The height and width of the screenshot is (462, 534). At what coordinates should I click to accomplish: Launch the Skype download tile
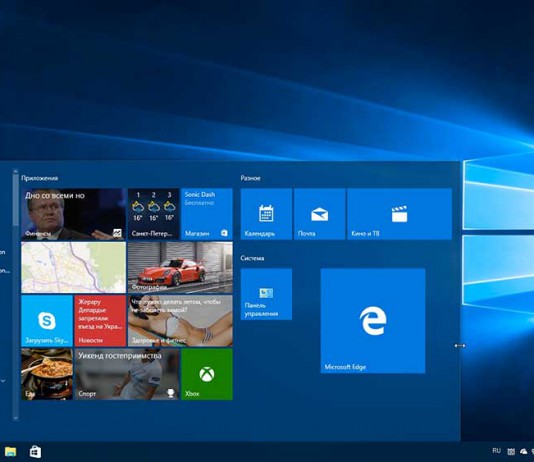click(x=47, y=321)
